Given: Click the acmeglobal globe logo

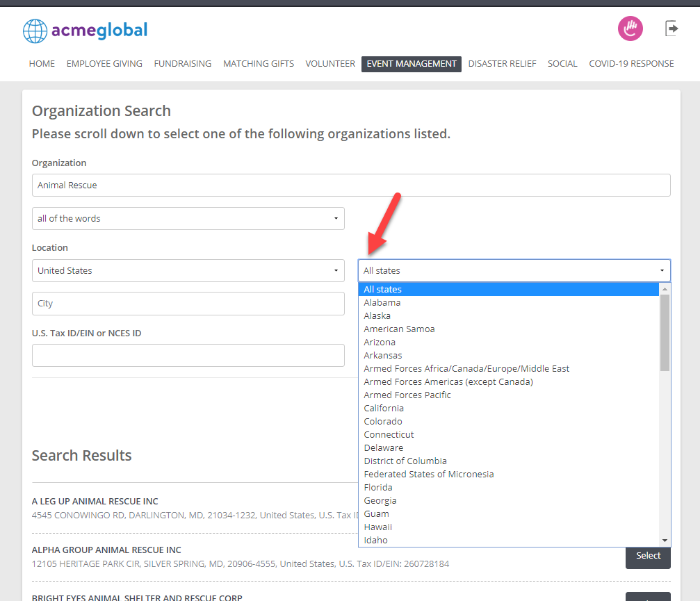Looking at the screenshot, I should pyautogui.click(x=35, y=31).
